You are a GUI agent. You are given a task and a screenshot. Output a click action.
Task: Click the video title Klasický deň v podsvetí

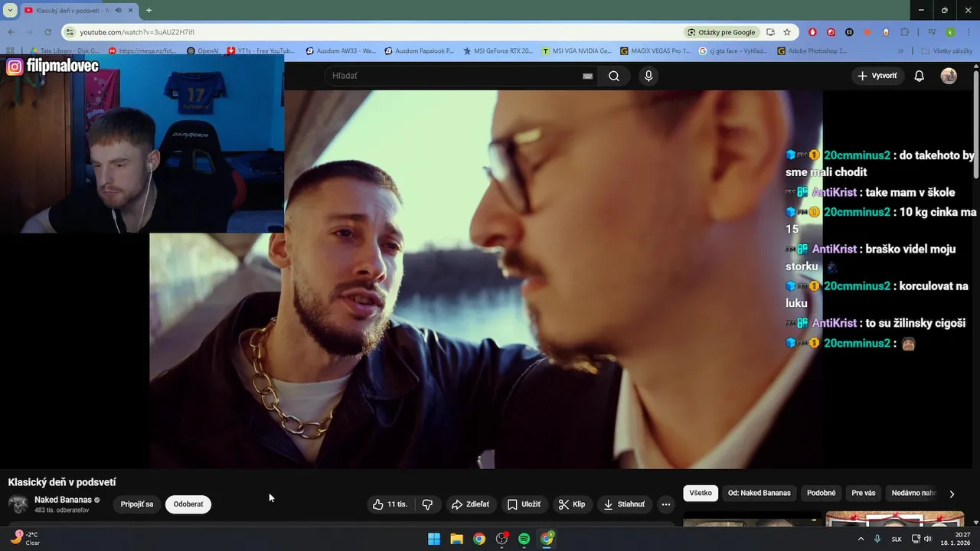click(x=62, y=482)
